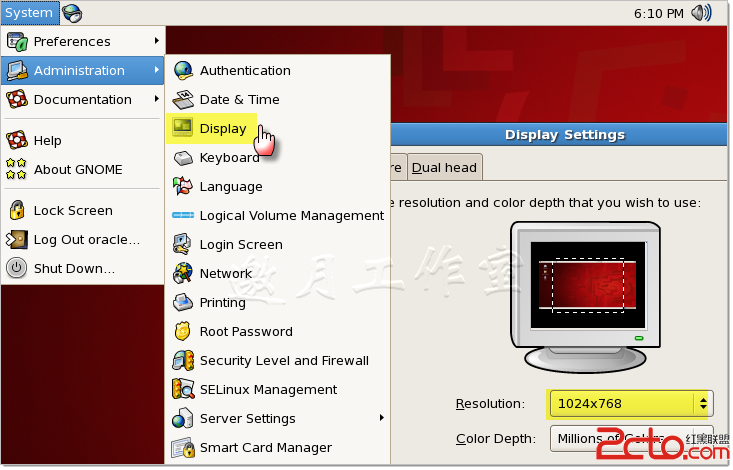Select Date & Time entry text
This screenshot has height=470, width=733.
tap(239, 100)
